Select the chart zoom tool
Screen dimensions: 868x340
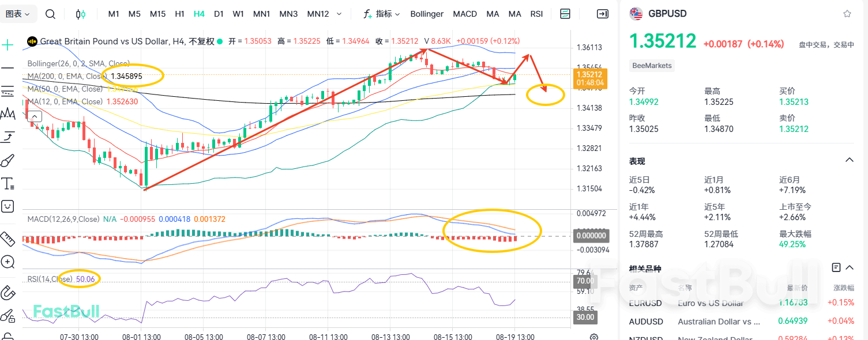click(8, 262)
